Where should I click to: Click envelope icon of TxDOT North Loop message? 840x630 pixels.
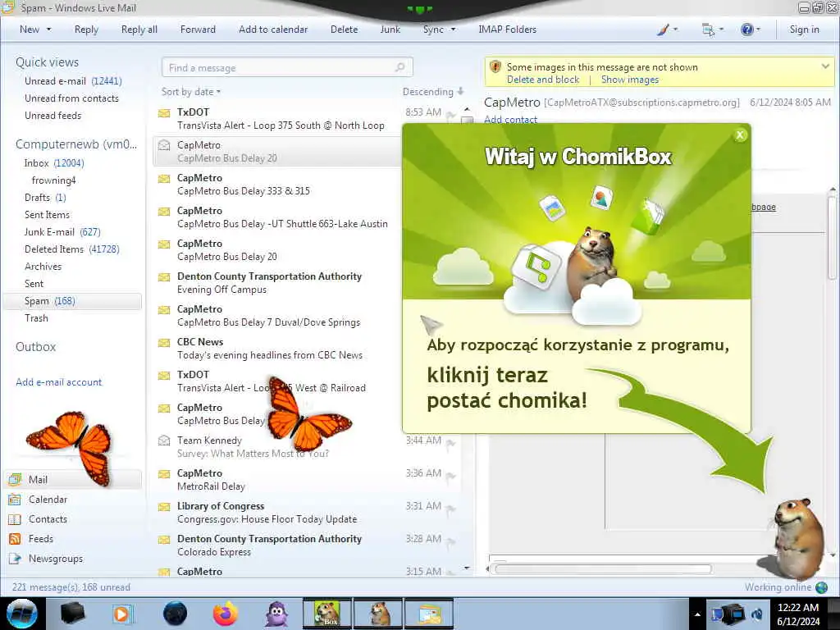pos(164,113)
